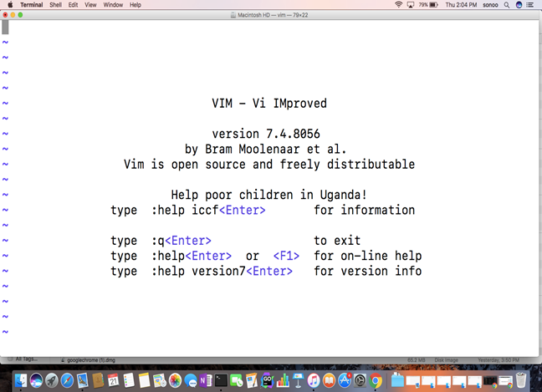Open Contacts book icon in Dock
This screenshot has height=392, width=542.
(98, 380)
